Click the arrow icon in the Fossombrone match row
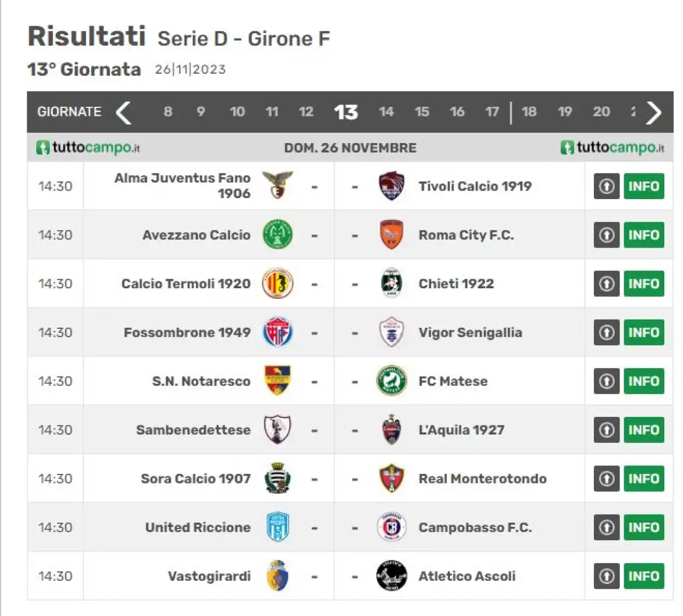The width and height of the screenshot is (683, 616). click(607, 332)
